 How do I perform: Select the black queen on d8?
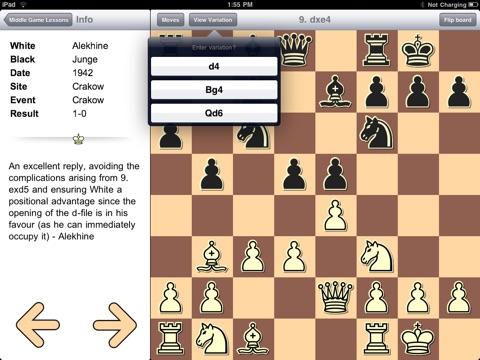(295, 50)
